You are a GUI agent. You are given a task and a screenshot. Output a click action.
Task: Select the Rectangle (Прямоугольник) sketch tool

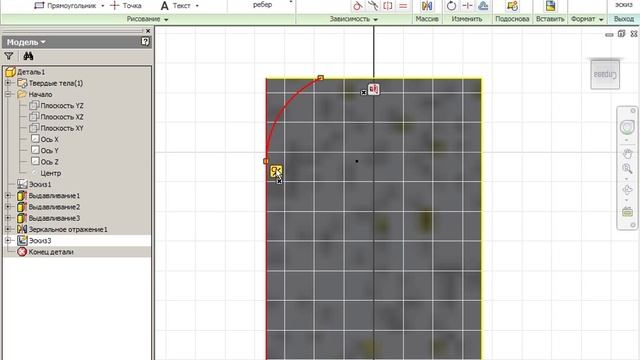65,6
